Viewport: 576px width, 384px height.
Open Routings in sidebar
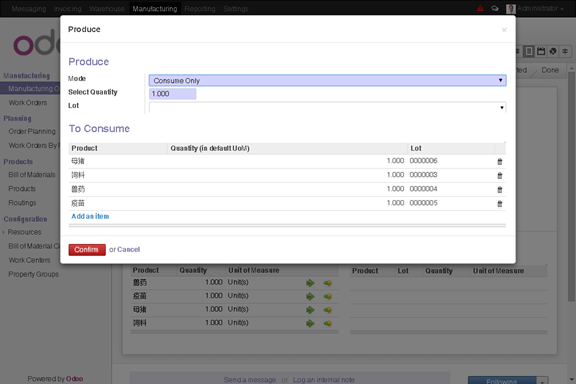point(22,203)
